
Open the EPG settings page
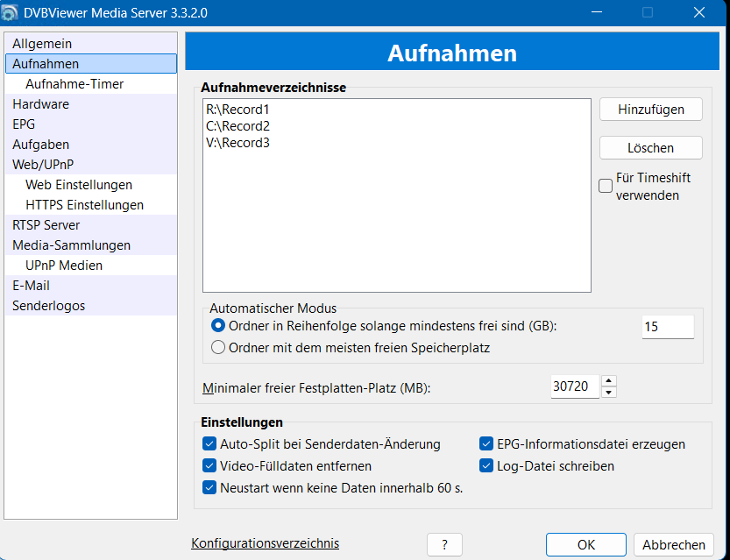tap(91, 124)
